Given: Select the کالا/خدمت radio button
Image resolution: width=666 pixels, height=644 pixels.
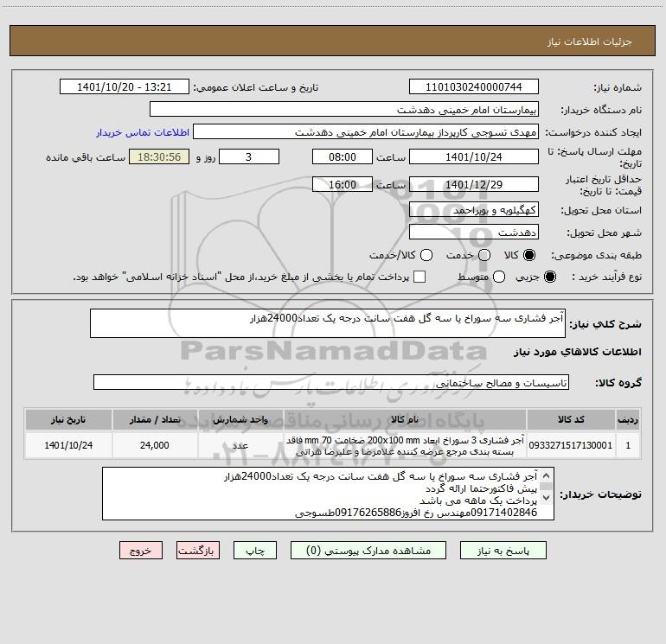Looking at the screenshot, I should [x=426, y=255].
